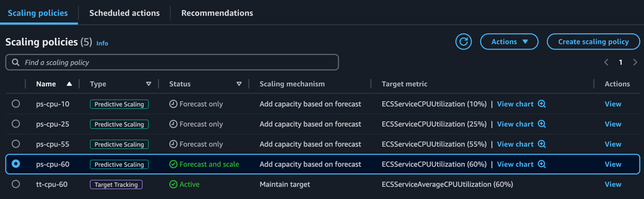Image resolution: width=644 pixels, height=199 pixels.
Task: Sort by Name column arrow
Action: point(69,84)
